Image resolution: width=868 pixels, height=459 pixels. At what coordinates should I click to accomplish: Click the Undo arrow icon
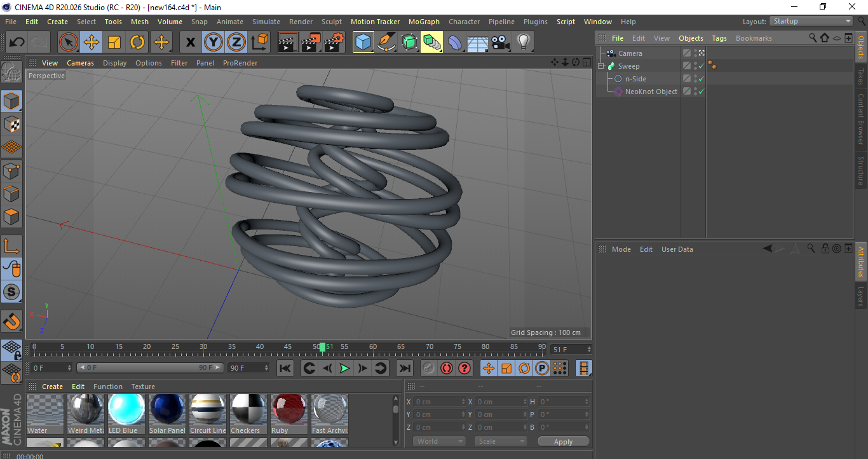pos(17,43)
